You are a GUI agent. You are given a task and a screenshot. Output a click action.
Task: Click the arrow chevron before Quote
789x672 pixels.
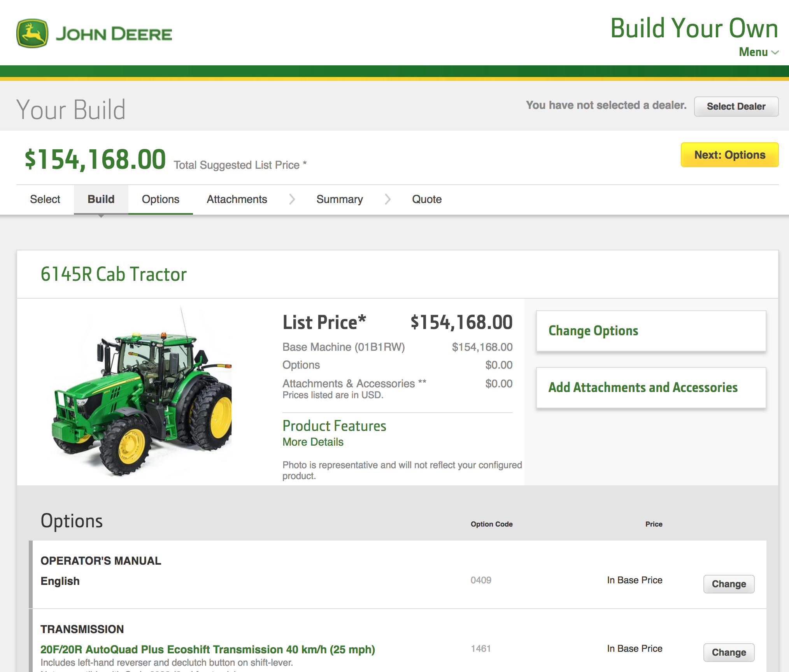click(x=387, y=199)
